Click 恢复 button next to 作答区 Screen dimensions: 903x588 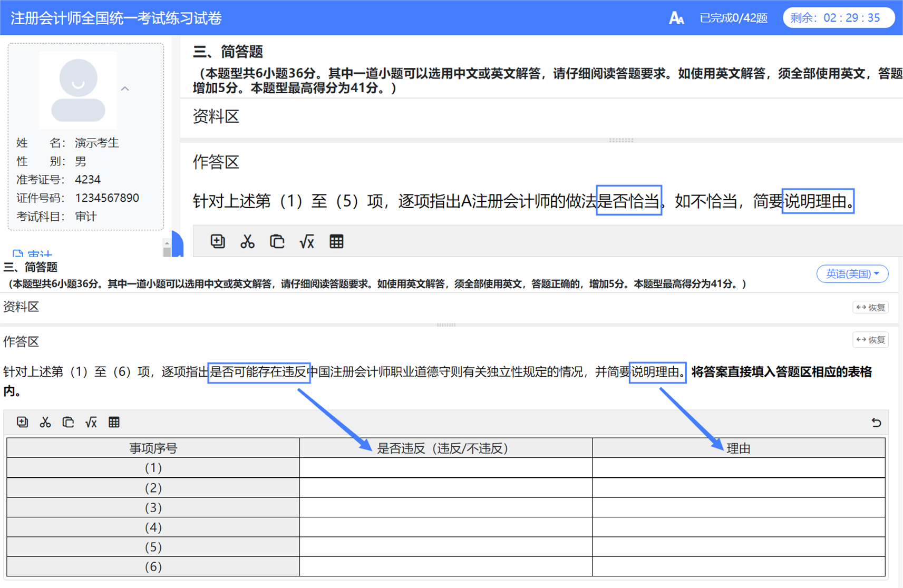[870, 340]
